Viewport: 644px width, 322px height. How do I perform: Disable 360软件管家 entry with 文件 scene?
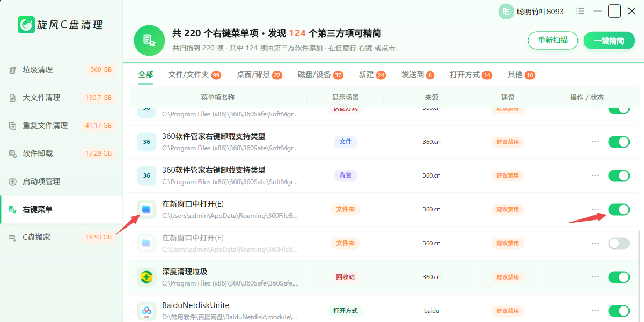[619, 142]
